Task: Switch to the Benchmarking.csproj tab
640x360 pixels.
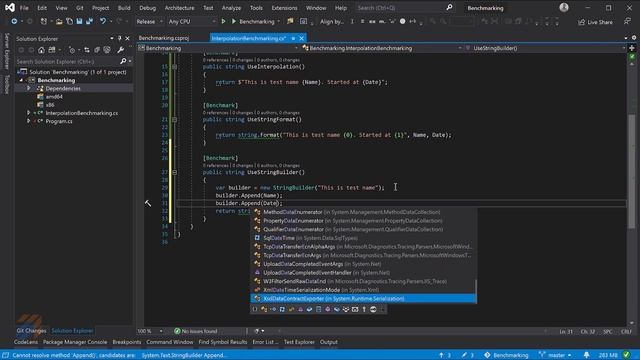Action: pos(164,38)
